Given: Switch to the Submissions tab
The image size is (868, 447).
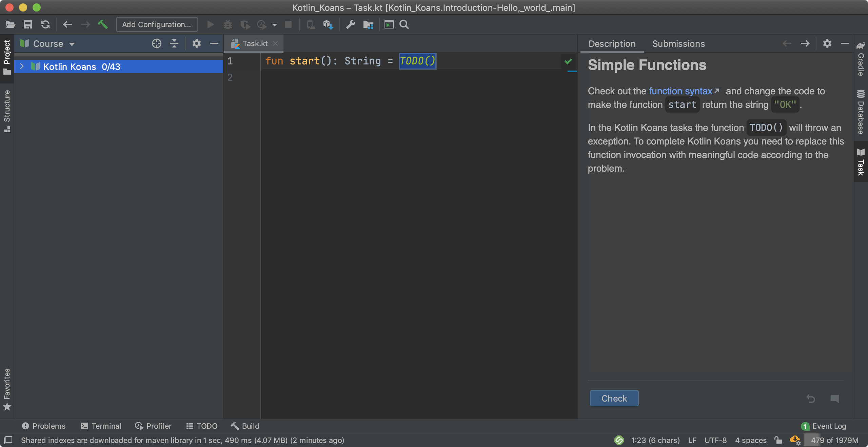Looking at the screenshot, I should (678, 44).
